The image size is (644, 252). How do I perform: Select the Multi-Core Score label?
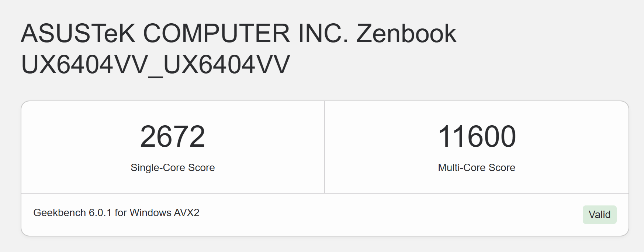(x=477, y=168)
